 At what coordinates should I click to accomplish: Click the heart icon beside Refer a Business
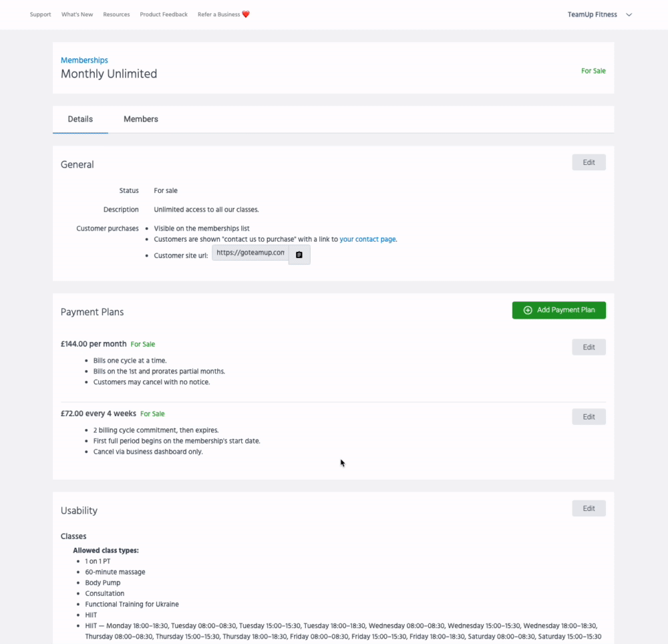pyautogui.click(x=246, y=14)
